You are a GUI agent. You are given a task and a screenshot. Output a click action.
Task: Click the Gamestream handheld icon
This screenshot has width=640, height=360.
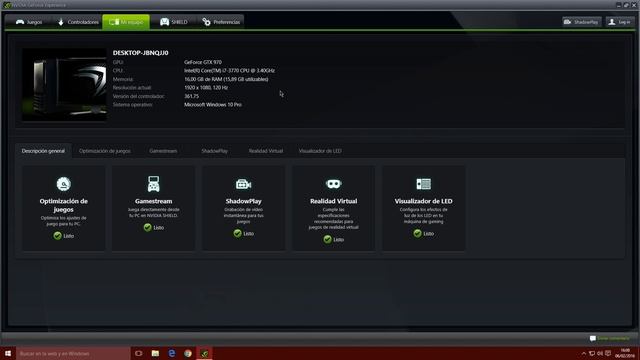[153, 184]
